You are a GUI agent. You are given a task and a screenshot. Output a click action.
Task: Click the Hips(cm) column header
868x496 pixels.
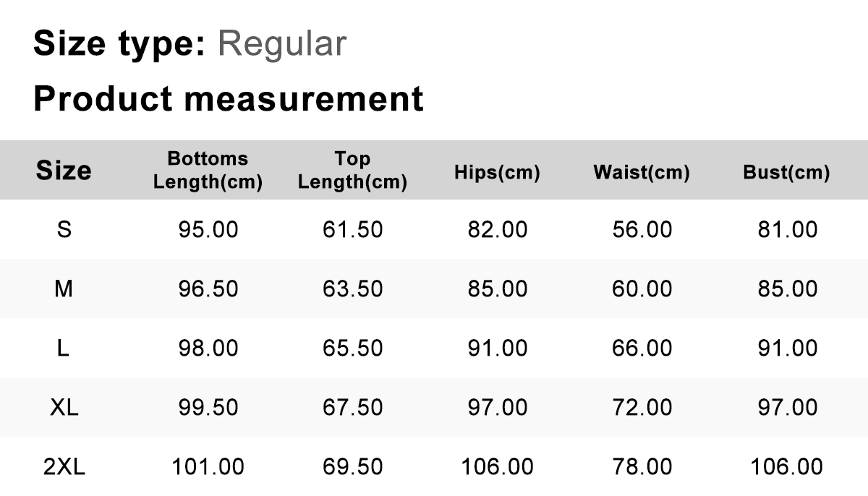click(x=497, y=173)
